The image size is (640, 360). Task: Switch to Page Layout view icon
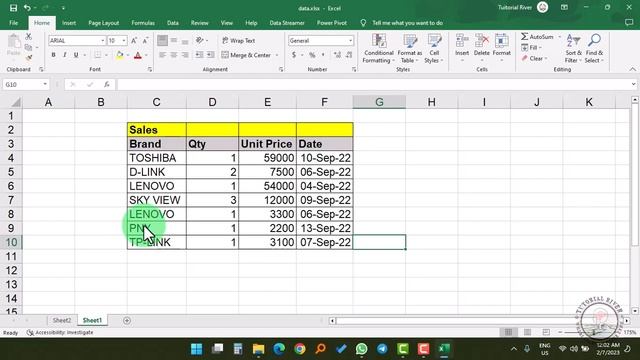tap(527, 332)
